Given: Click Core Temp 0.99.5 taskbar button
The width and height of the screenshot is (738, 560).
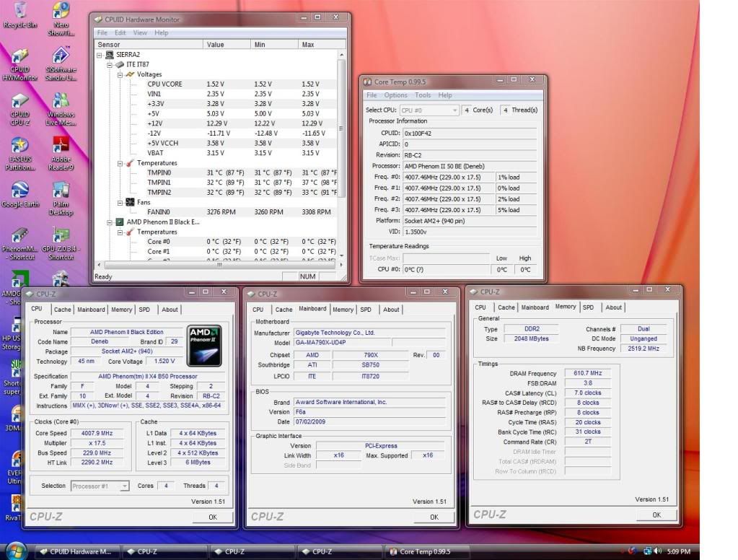Looking at the screenshot, I should tap(424, 551).
